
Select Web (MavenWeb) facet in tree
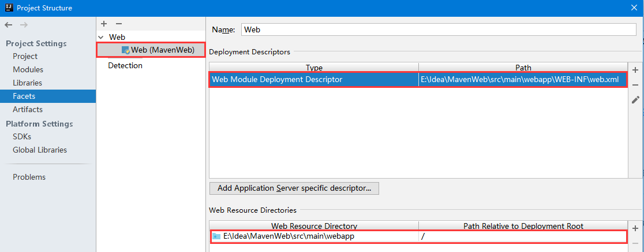point(150,50)
